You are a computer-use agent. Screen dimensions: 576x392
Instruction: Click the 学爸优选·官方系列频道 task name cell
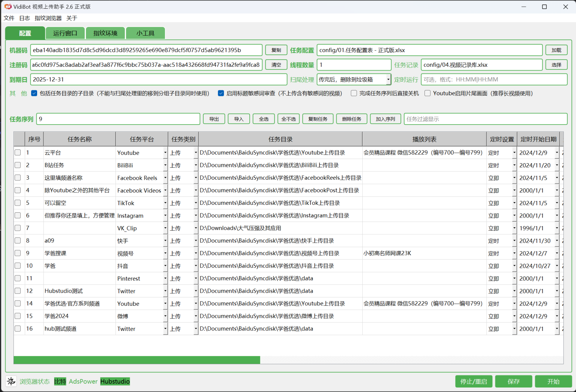pyautogui.click(x=79, y=303)
